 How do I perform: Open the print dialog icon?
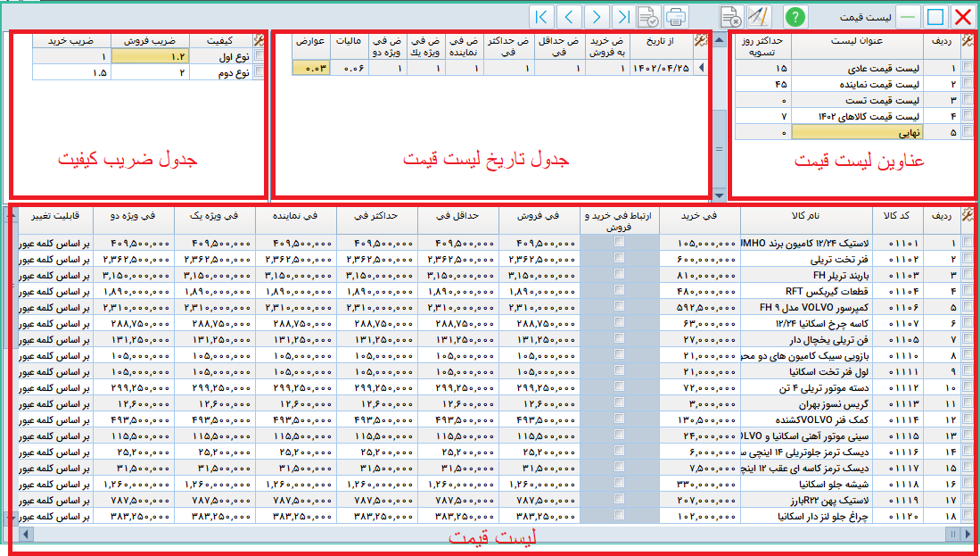pos(676,14)
